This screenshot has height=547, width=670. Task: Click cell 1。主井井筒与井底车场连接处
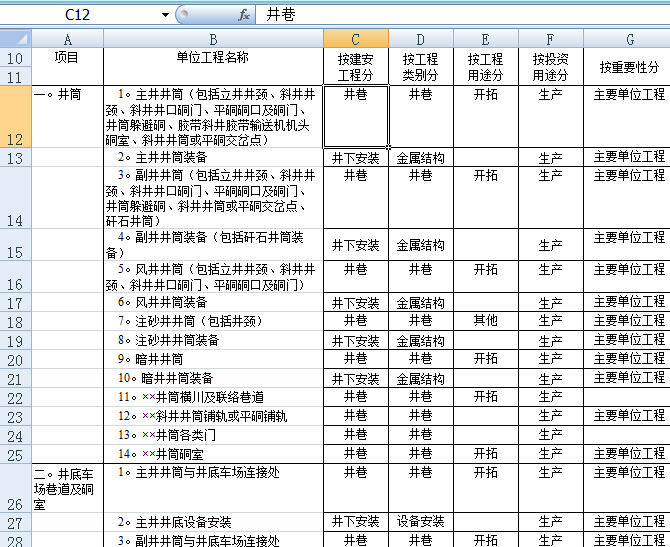tap(213, 488)
